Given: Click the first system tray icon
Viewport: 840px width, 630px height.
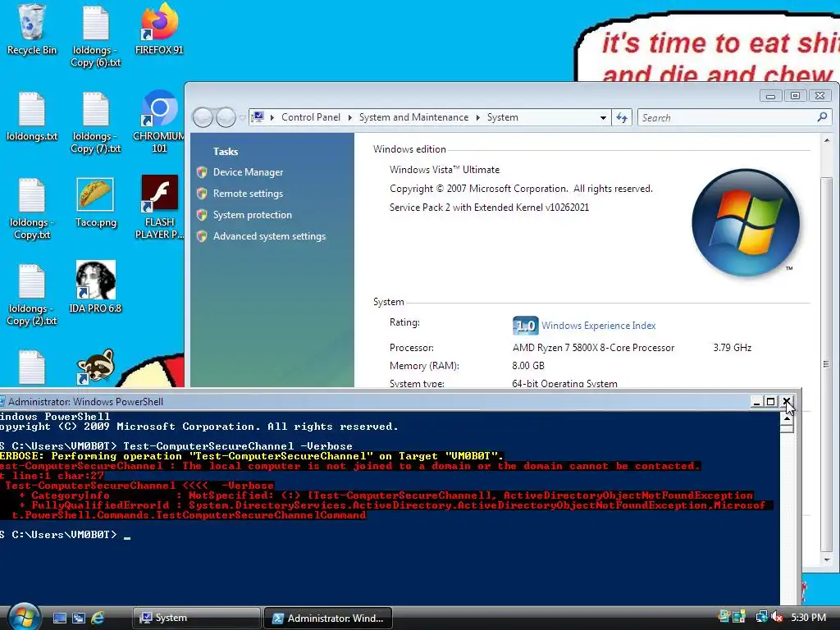Looking at the screenshot, I should pyautogui.click(x=724, y=617).
